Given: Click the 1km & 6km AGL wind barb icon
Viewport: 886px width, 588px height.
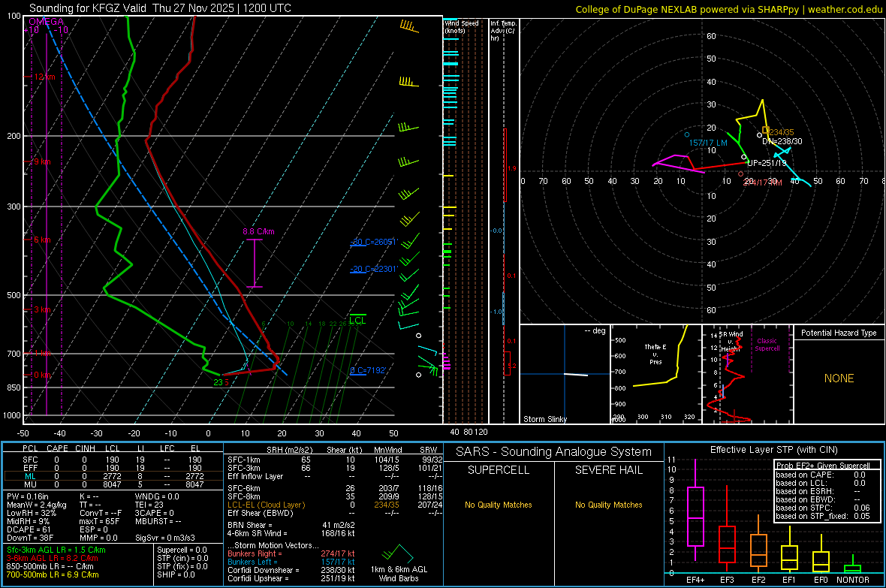Looking at the screenshot, I should tap(399, 553).
